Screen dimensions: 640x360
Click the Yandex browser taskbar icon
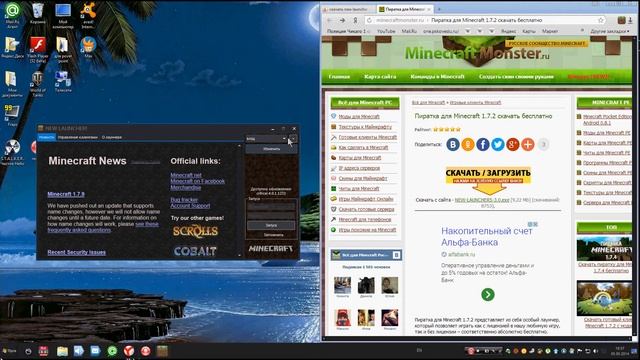(129, 351)
